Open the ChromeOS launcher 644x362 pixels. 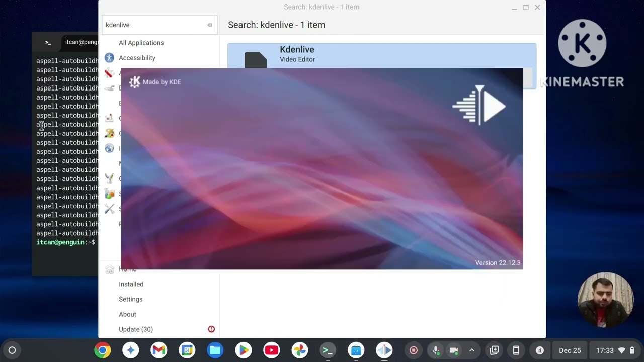click(12, 350)
